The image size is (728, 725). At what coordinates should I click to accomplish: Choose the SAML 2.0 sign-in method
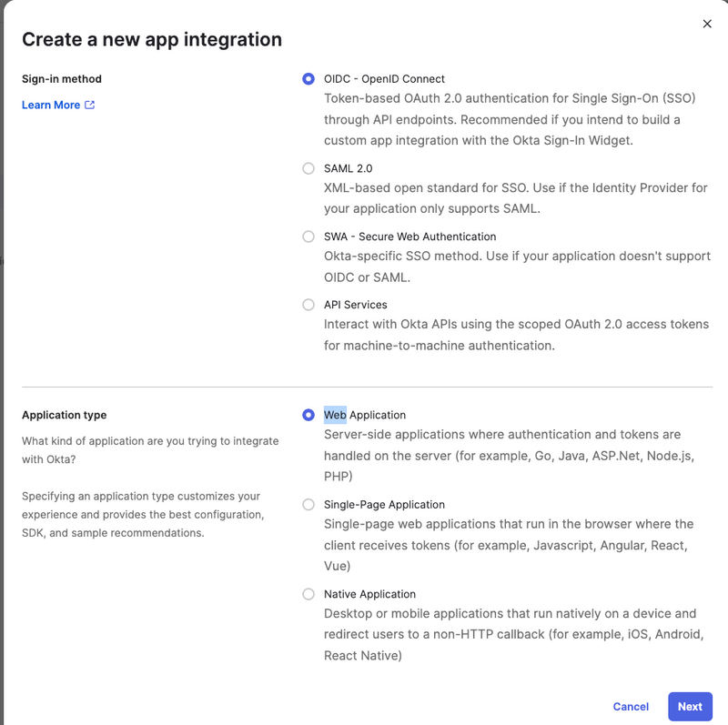coord(308,168)
